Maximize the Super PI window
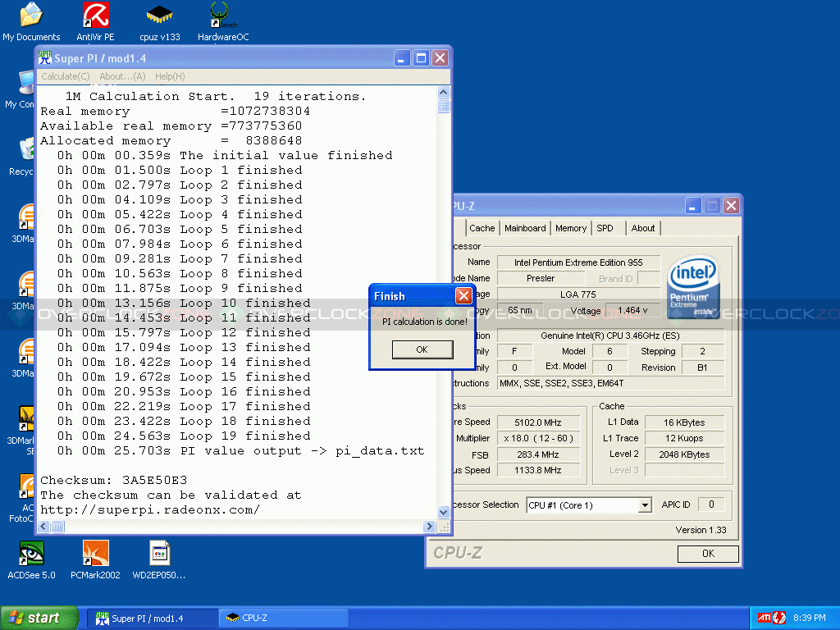The height and width of the screenshot is (630, 840). click(421, 58)
